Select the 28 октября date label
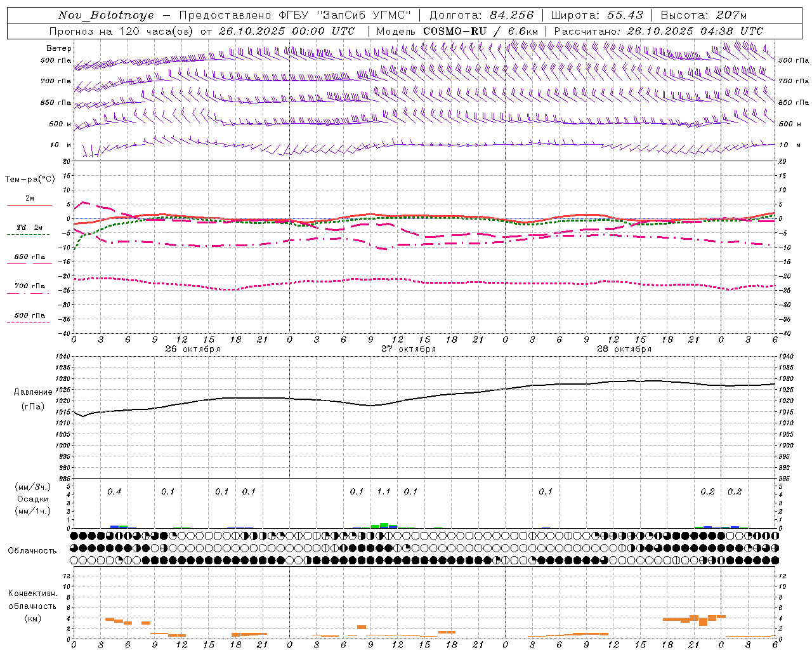 coord(624,349)
